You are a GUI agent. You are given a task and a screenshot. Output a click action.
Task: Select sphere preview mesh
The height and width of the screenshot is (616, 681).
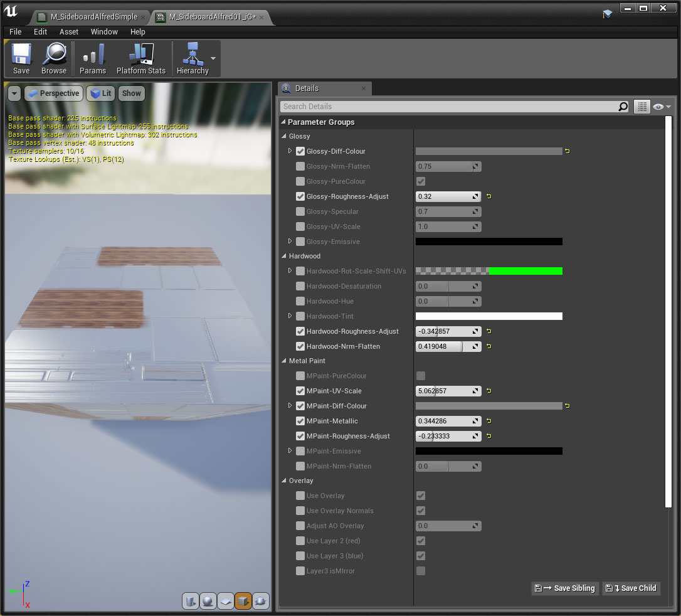[x=208, y=601]
